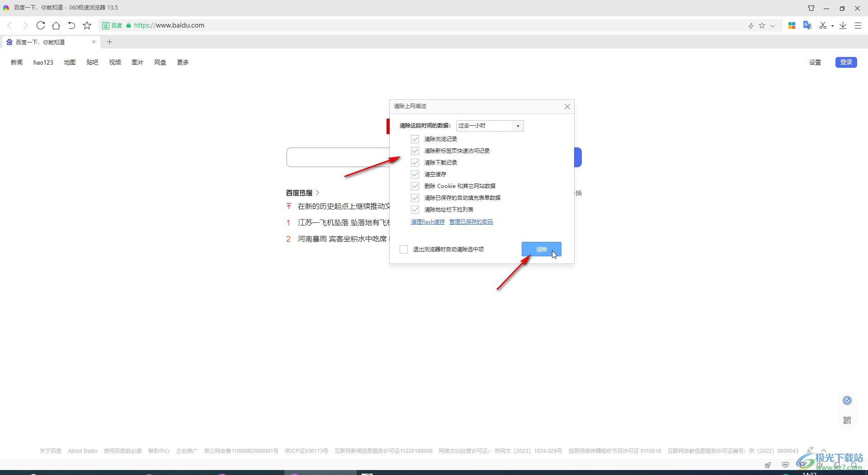Screen dimensions: 868x475
Task: Open 图片 in Baidu navigation
Action: pos(137,62)
